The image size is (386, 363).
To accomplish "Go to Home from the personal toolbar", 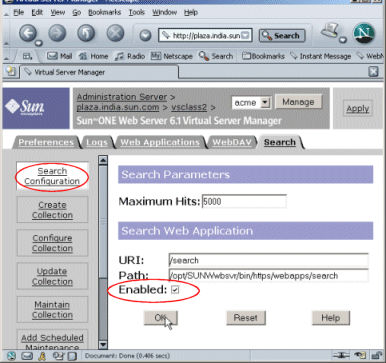I will pyautogui.click(x=93, y=56).
